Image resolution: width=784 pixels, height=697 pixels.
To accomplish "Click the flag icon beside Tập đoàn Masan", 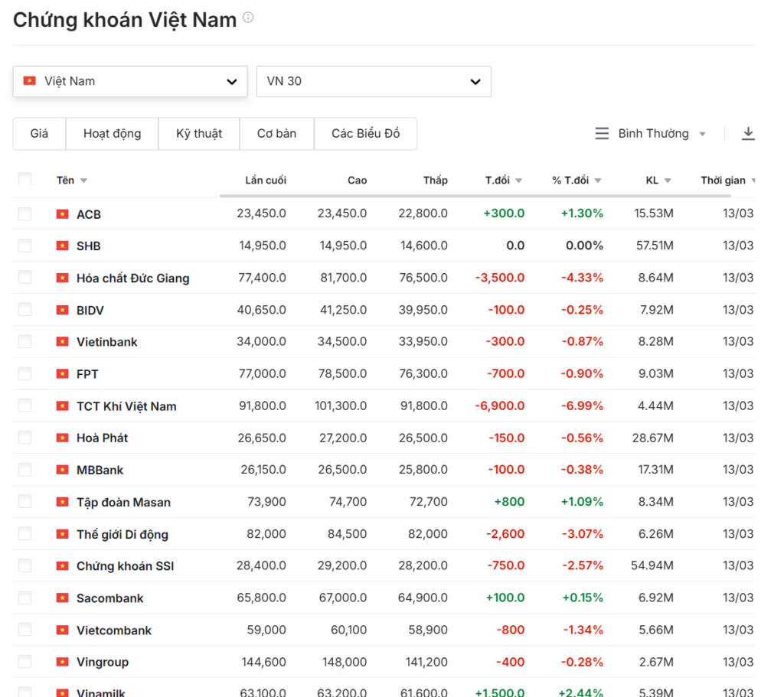I will click(x=63, y=502).
